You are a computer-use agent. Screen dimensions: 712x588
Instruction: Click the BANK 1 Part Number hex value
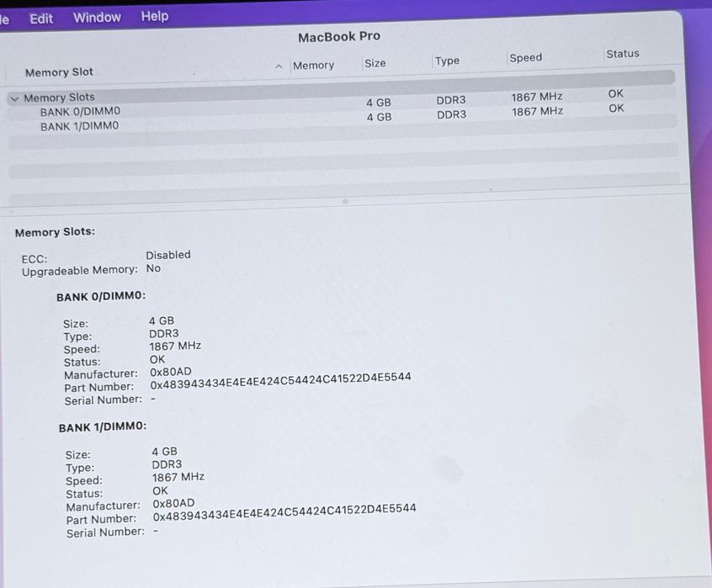284,512
